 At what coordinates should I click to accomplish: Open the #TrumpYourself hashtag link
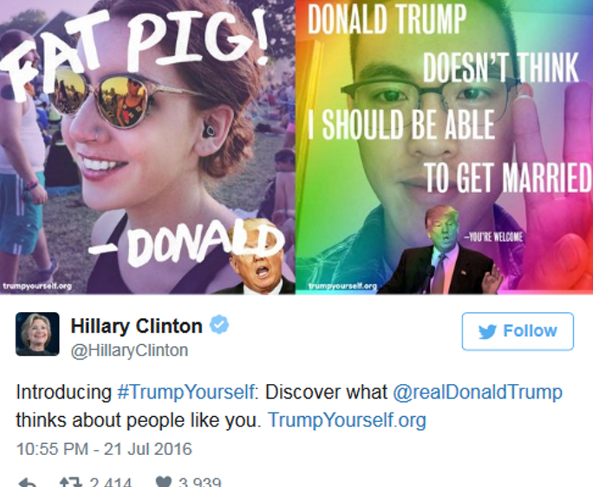186,392
